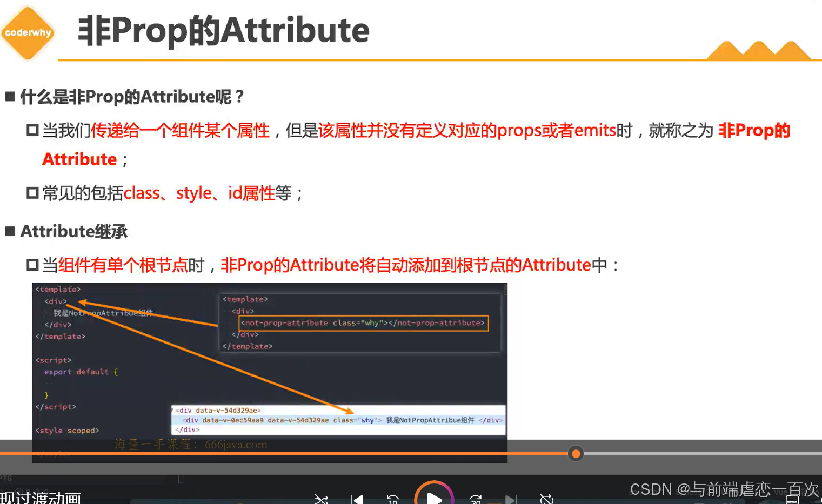Click the subtitles icon at bottom right
The height and width of the screenshot is (504, 822).
tap(792, 500)
